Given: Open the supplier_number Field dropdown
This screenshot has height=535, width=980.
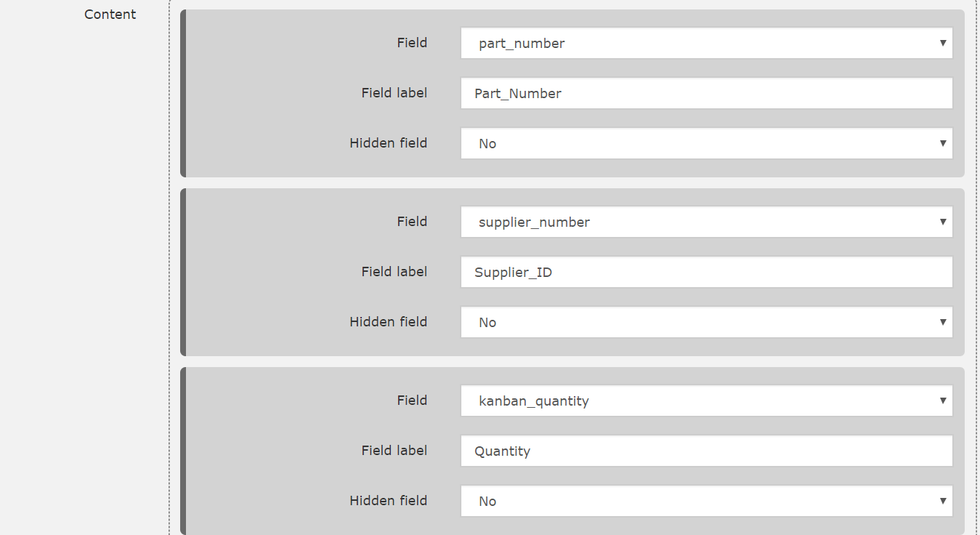Looking at the screenshot, I should coord(706,222).
